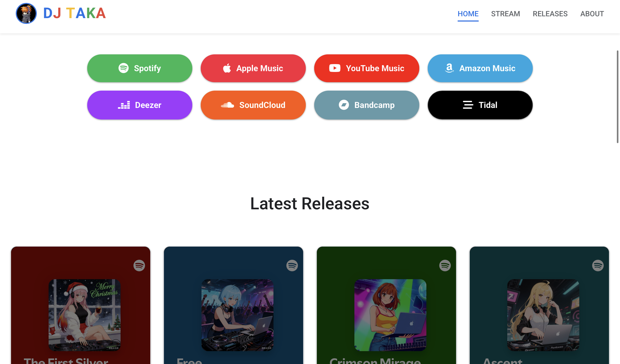
Task: Click the page vertical scrollbar
Action: tap(618, 97)
